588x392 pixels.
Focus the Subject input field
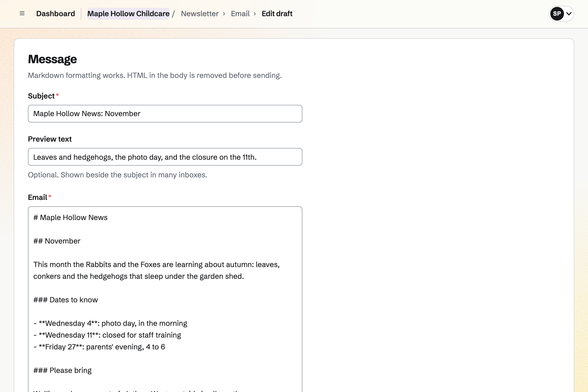pos(165,114)
